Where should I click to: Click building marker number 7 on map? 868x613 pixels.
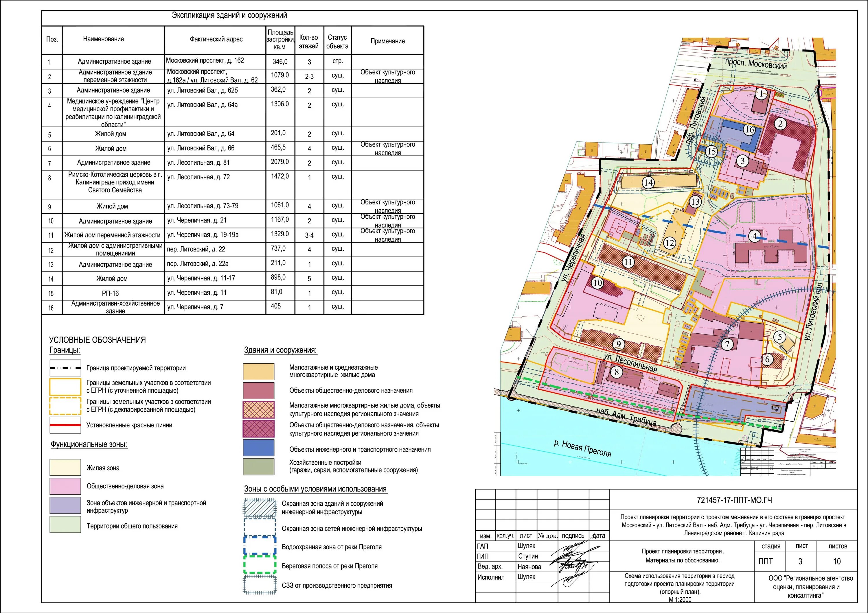click(x=727, y=344)
